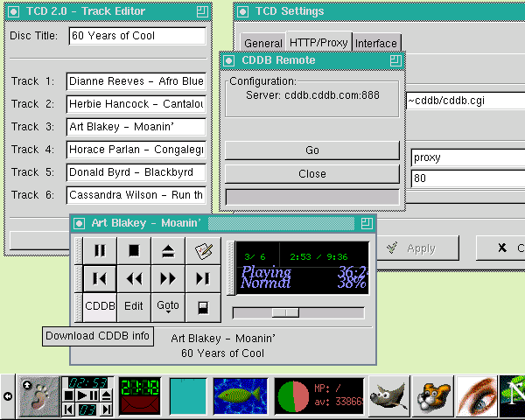The width and height of the screenshot is (525, 420).
Task: Pause the playing track
Action: pyautogui.click(x=100, y=251)
